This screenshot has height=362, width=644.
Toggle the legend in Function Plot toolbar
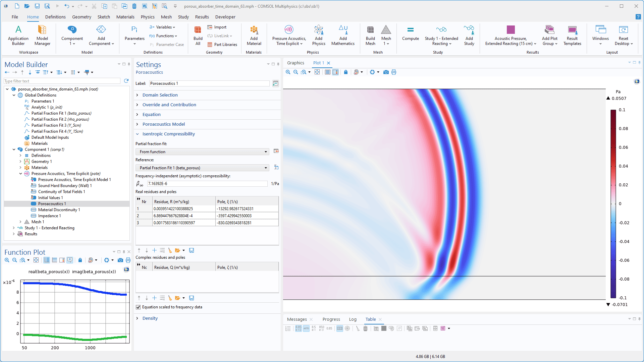point(62,260)
